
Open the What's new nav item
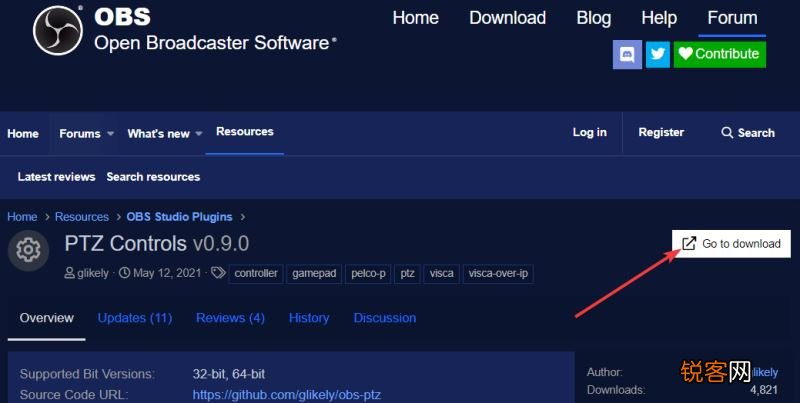tap(158, 134)
